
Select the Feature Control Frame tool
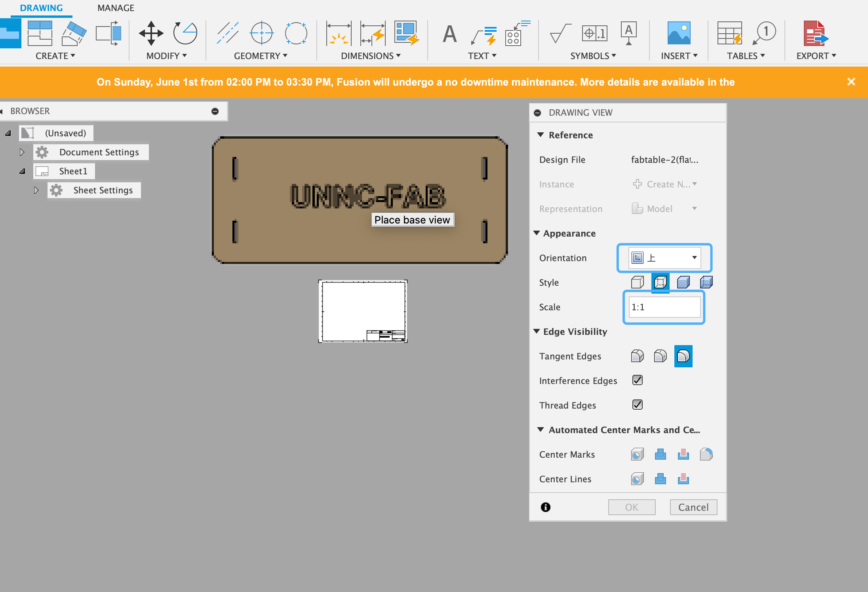[x=594, y=33]
